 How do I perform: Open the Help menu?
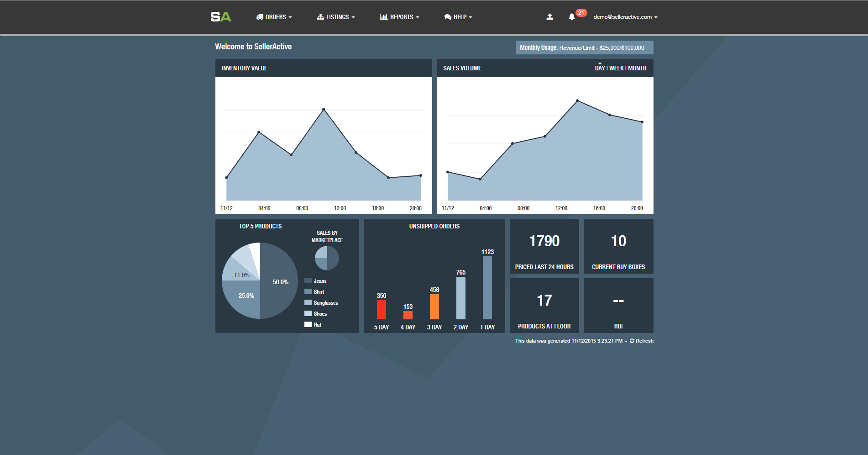pyautogui.click(x=458, y=17)
